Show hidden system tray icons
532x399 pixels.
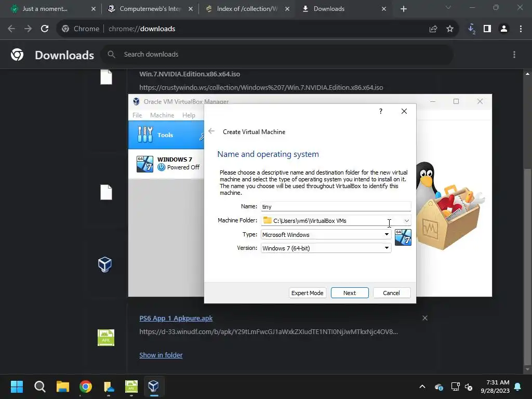coord(422,387)
